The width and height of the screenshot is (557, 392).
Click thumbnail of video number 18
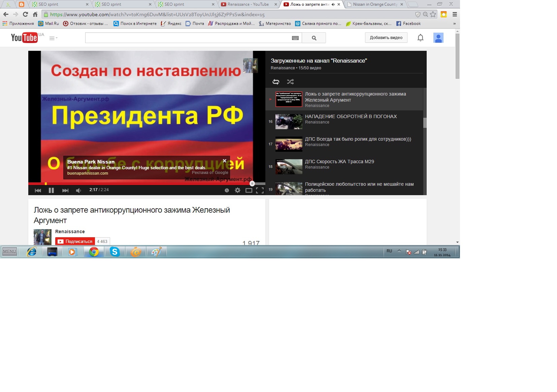(289, 167)
